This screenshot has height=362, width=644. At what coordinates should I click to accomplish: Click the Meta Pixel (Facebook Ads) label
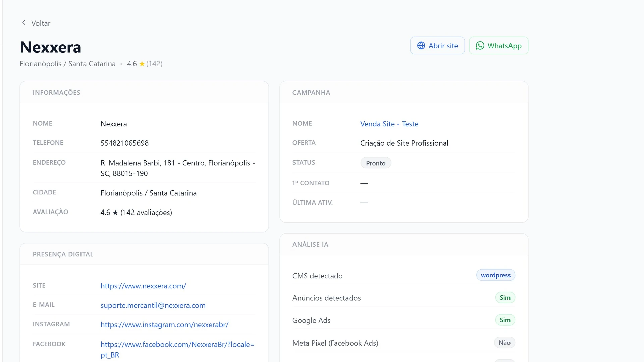click(335, 343)
